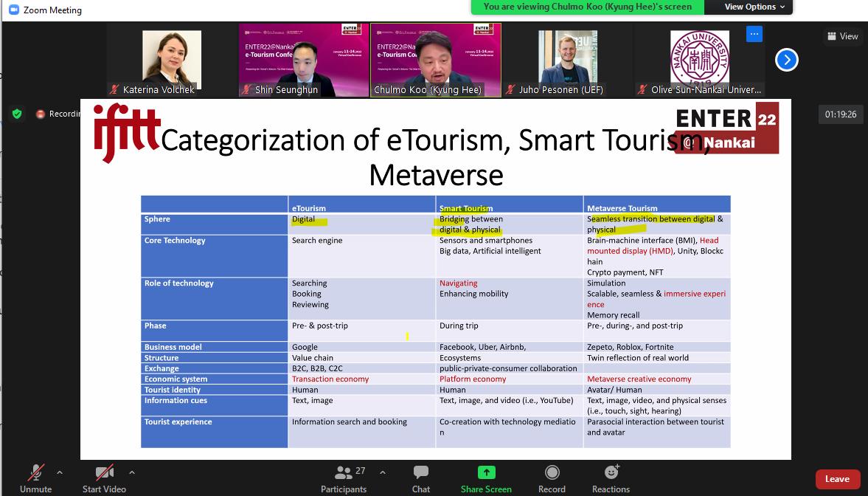868x496 pixels.
Task: Click 'Information cues' row label
Action: pyautogui.click(x=176, y=400)
